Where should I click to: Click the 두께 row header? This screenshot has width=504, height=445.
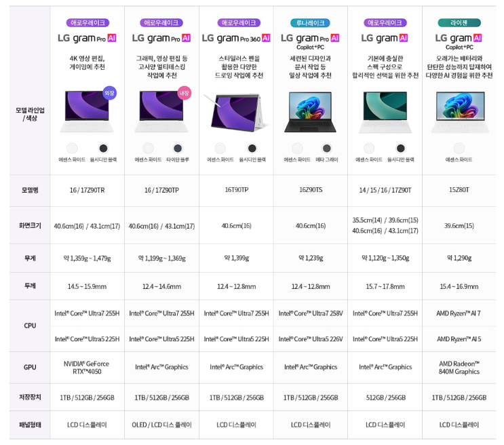pos(30,286)
